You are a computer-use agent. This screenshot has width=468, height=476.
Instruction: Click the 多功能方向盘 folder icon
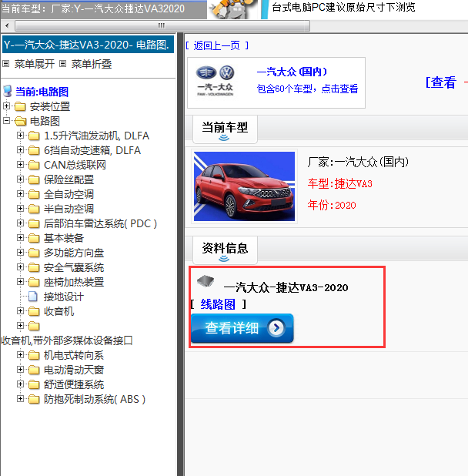click(34, 253)
